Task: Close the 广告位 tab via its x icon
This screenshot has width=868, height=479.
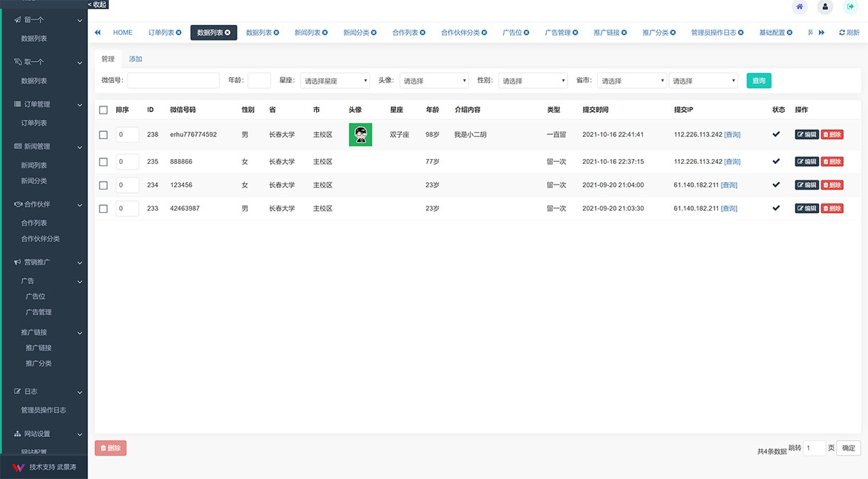Action: [x=526, y=33]
